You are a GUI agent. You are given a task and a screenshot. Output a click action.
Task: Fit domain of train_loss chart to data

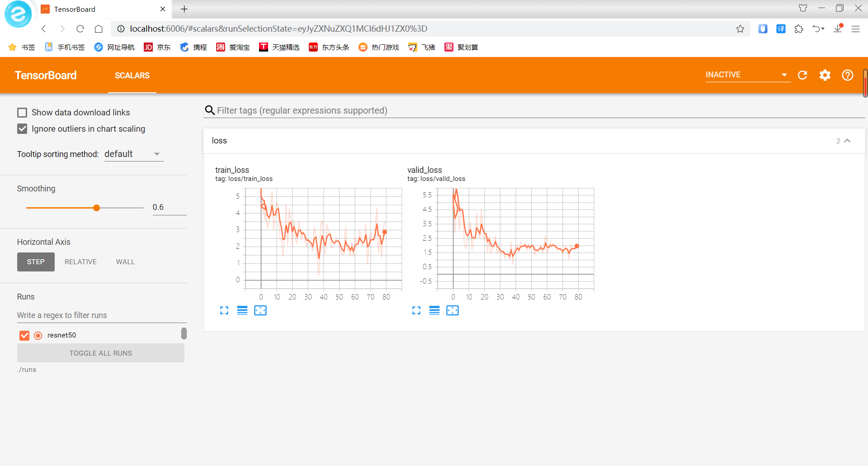pyautogui.click(x=260, y=310)
